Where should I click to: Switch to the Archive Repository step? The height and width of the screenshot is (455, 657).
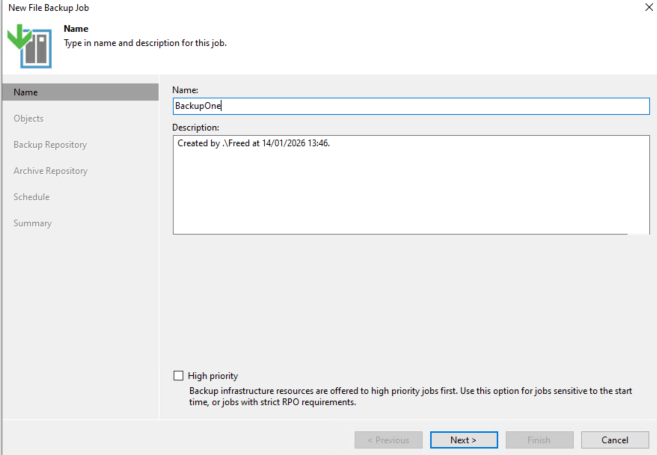[x=50, y=170]
